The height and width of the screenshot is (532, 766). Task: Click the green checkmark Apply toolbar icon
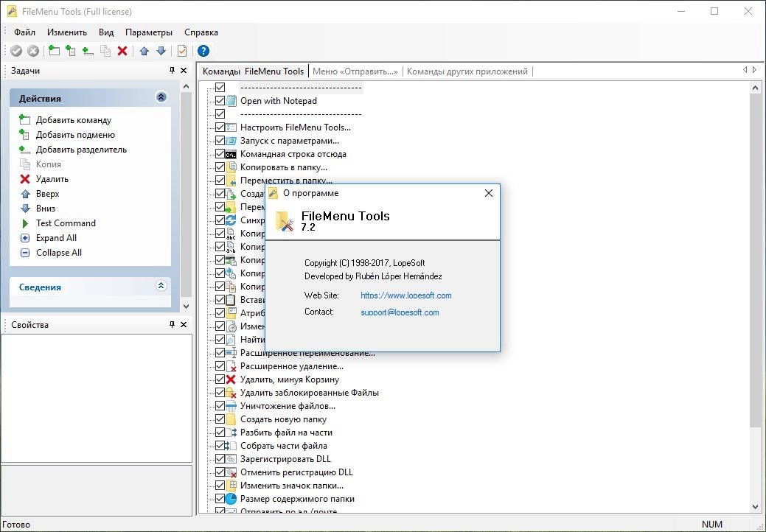tap(16, 51)
